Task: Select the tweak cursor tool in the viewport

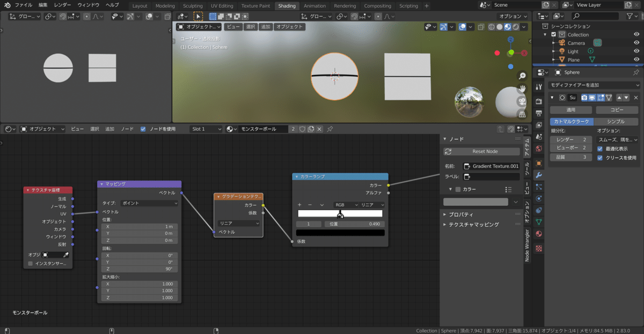Action: (199, 17)
